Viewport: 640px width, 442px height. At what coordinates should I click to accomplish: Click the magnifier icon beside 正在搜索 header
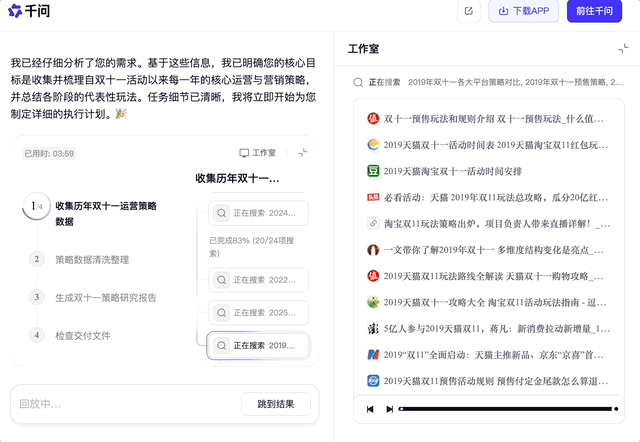pyautogui.click(x=358, y=82)
